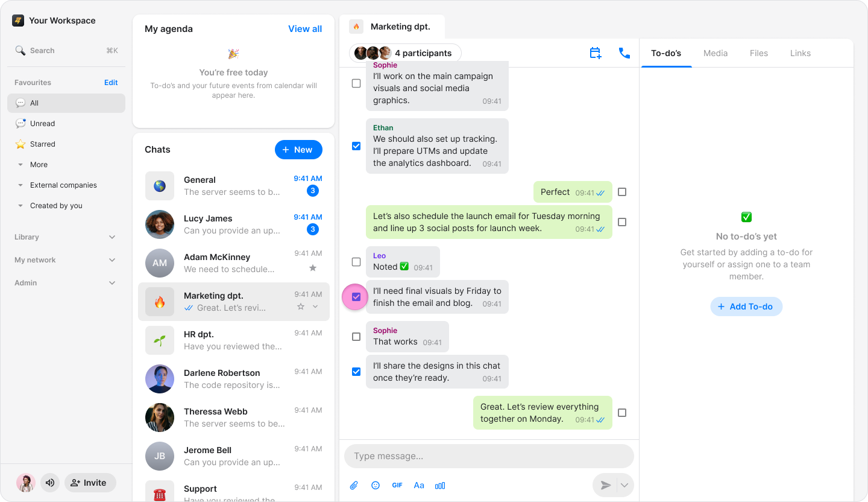Click the General chat globe avatar
This screenshot has height=502, width=868.
[x=160, y=186]
